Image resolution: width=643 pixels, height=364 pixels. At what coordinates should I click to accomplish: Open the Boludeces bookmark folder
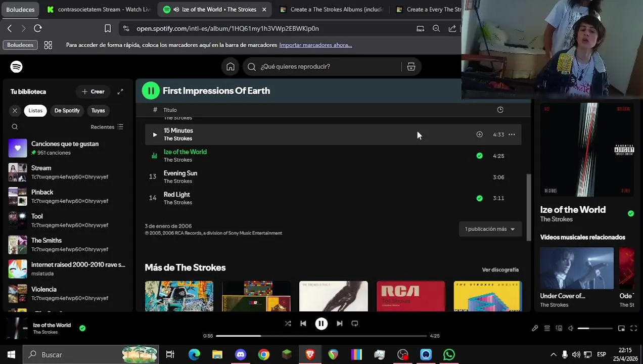[x=20, y=45]
